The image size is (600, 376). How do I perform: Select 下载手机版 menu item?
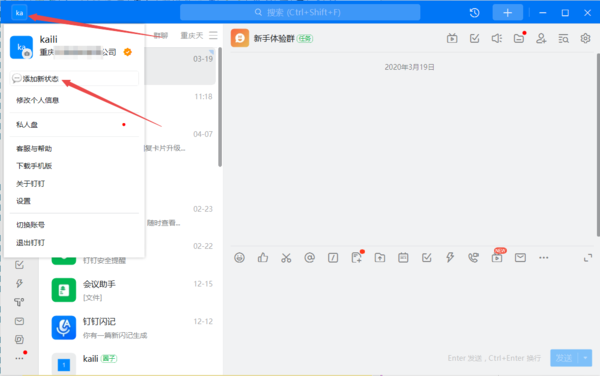[x=34, y=166]
